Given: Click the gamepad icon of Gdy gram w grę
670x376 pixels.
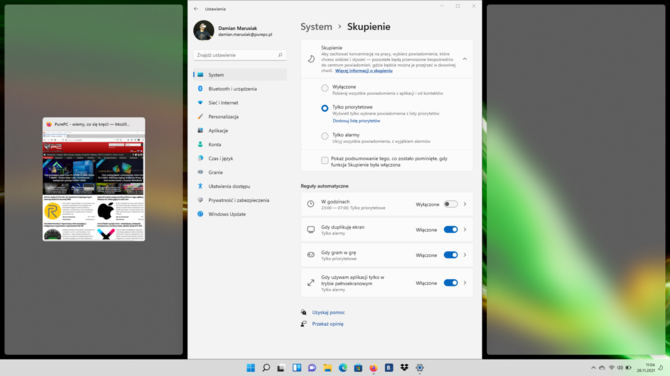Looking at the screenshot, I should tap(311, 255).
